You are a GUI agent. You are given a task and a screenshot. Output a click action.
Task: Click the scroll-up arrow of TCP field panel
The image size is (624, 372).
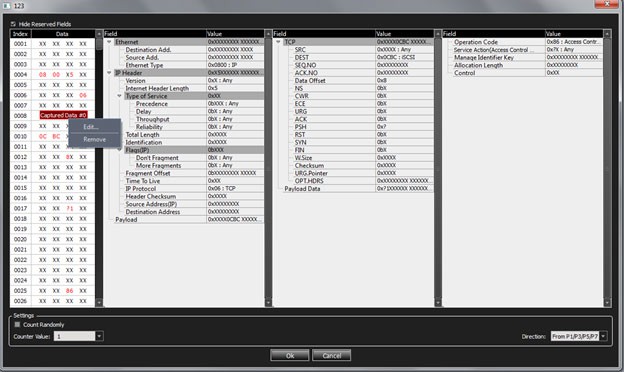(x=438, y=34)
